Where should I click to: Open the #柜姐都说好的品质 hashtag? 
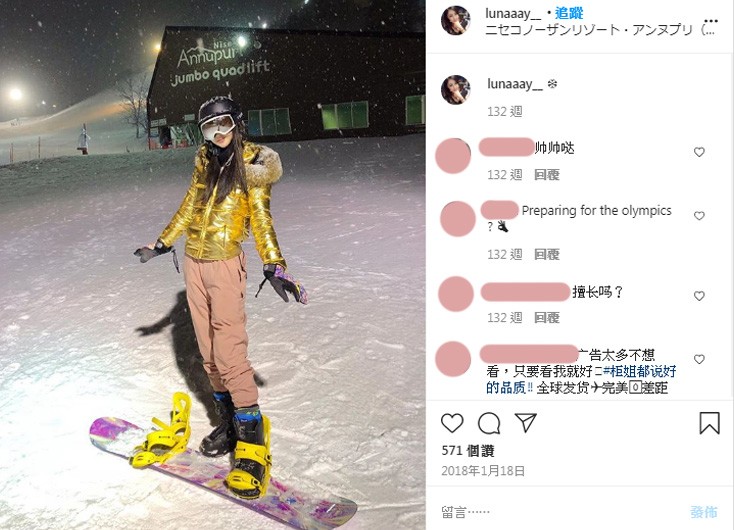[x=581, y=379]
